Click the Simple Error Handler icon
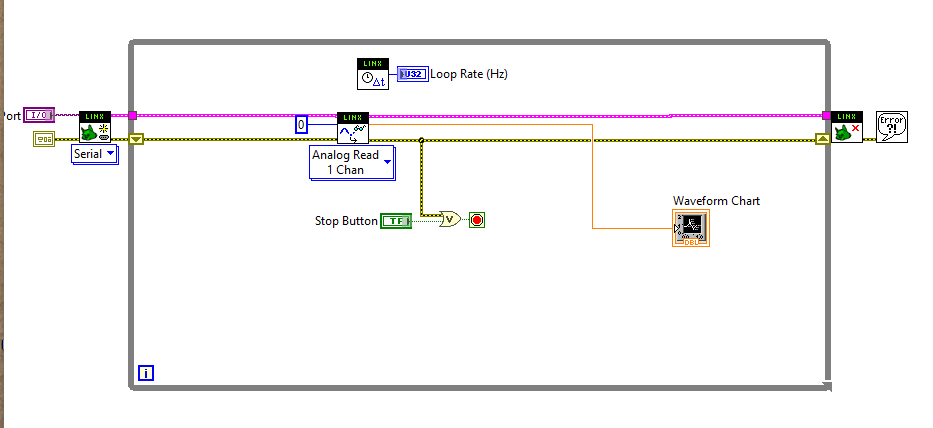 (x=891, y=126)
